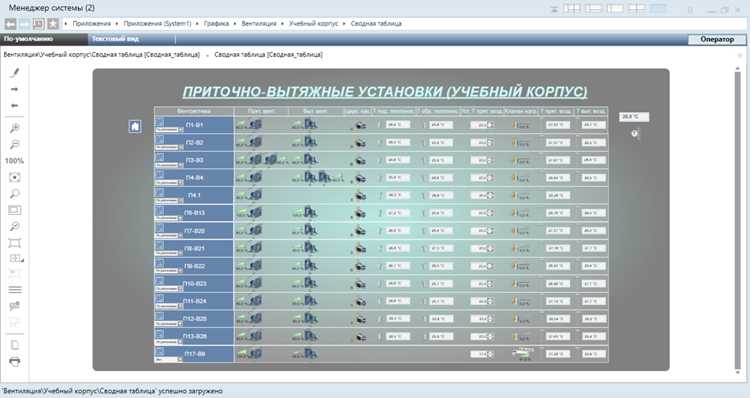
Task: Activate the zoom area magnifier tool
Action: pos(15,194)
